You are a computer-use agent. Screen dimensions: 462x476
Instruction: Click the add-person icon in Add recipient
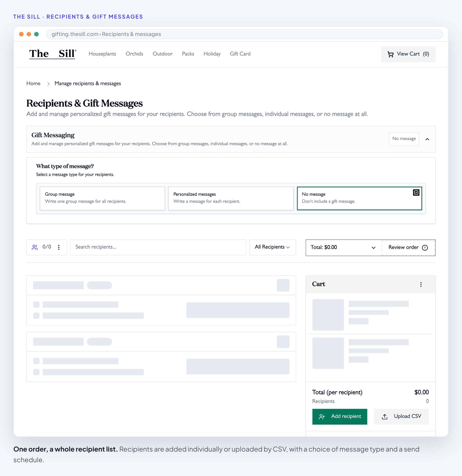pos(322,417)
